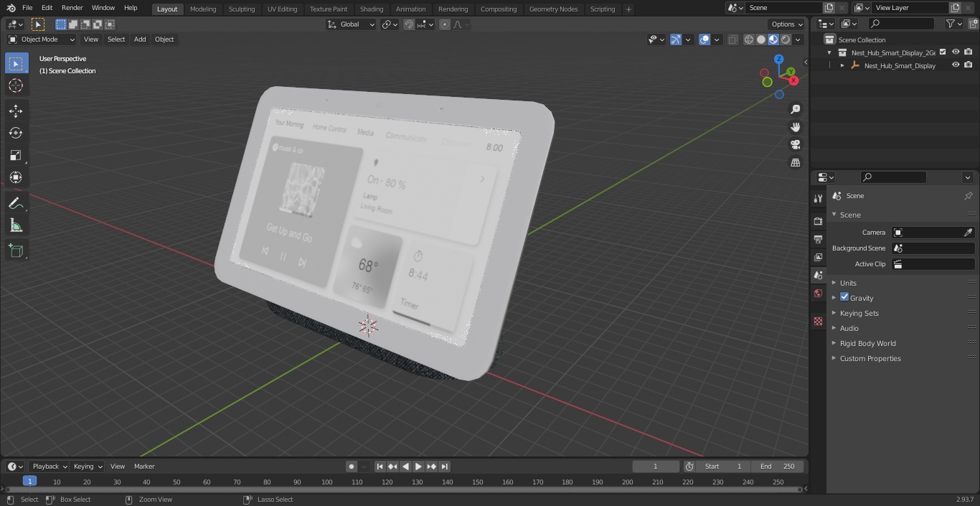
Task: Open the Object Mode dropdown
Action: pyautogui.click(x=41, y=39)
